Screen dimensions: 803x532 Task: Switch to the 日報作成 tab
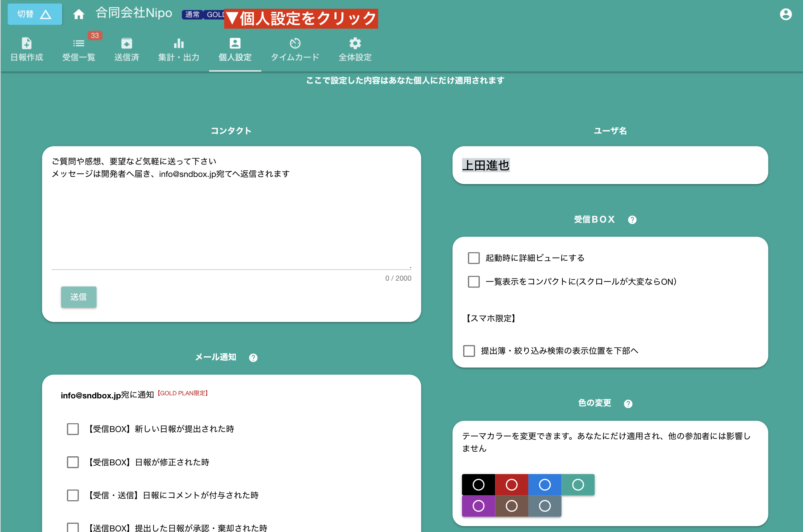(26, 50)
